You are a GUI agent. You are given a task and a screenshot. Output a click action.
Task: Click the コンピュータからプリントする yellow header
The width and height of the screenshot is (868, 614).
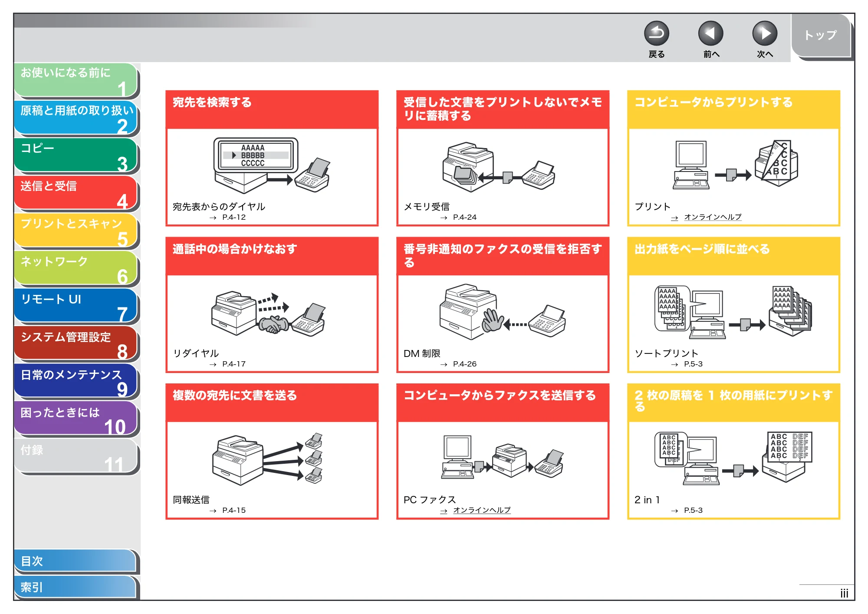[x=733, y=109]
